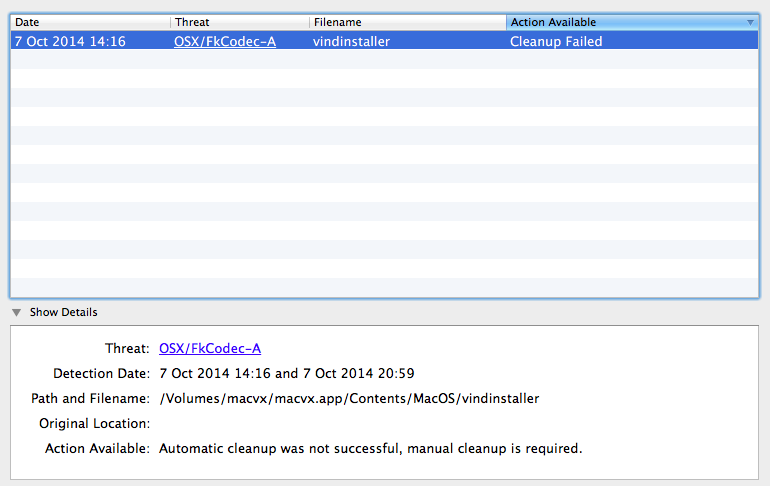Open the OSX/FkCodec-A link in the details pane
770x486 pixels.
pos(210,348)
